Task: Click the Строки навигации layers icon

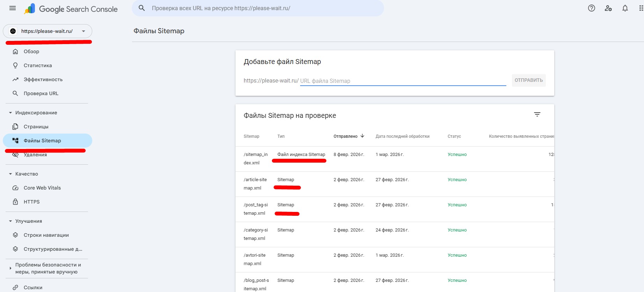Action: 15,235
